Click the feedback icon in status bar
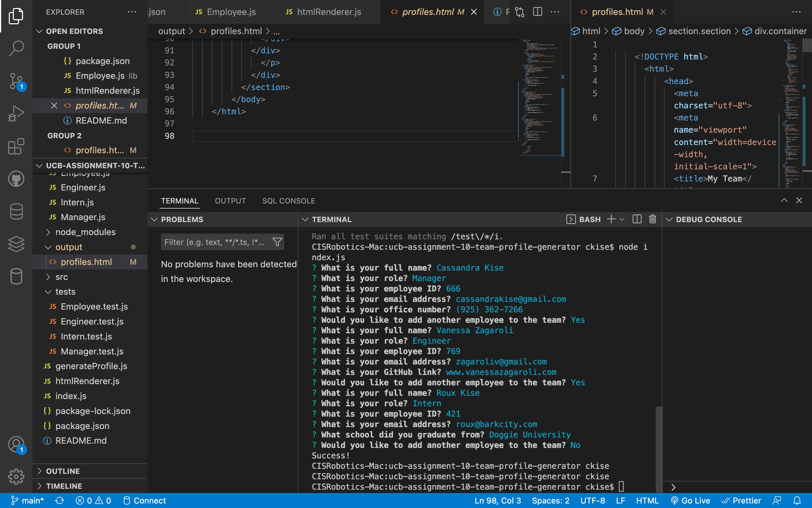Image resolution: width=812 pixels, height=508 pixels. tap(777, 501)
